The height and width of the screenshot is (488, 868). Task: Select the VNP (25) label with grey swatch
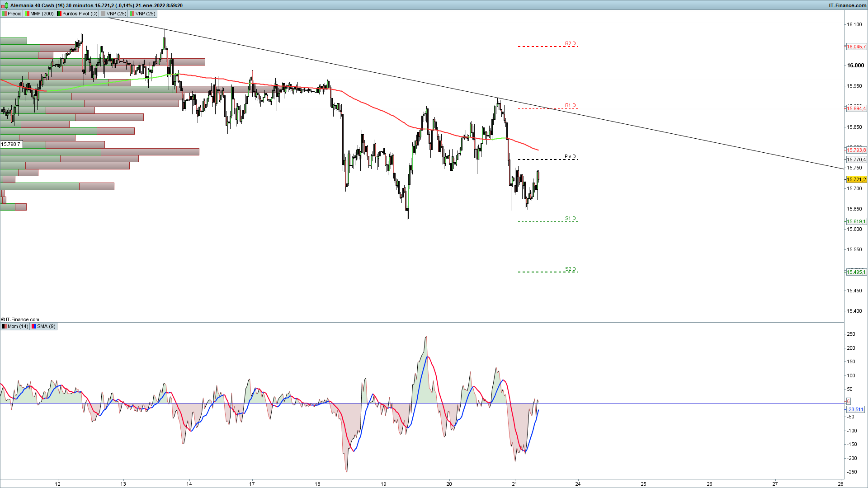[113, 14]
